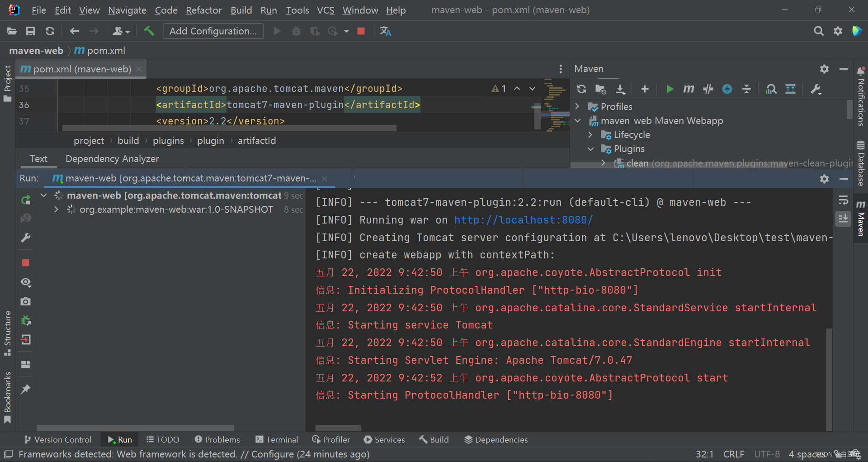Image resolution: width=868 pixels, height=462 pixels.
Task: Click the Run console vertical scrollbar
Action: coord(829,379)
